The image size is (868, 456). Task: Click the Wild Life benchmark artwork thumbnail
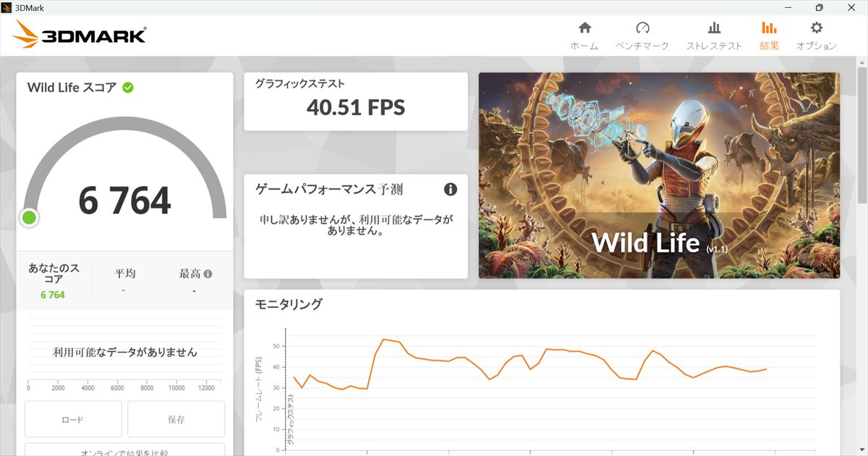tap(659, 175)
